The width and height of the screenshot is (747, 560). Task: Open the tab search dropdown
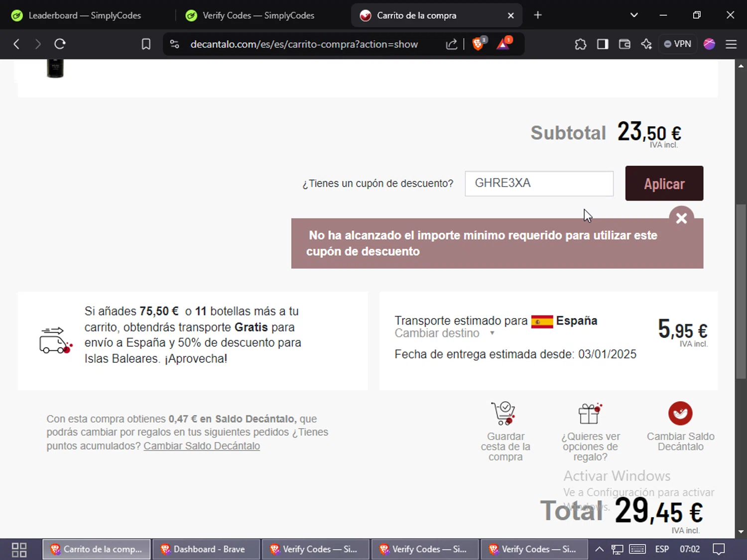pos(634,15)
